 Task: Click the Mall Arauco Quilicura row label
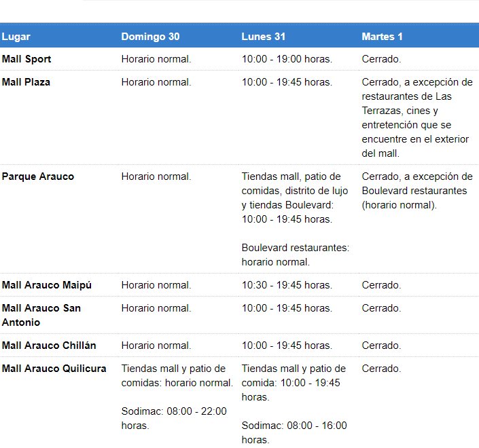(x=54, y=369)
